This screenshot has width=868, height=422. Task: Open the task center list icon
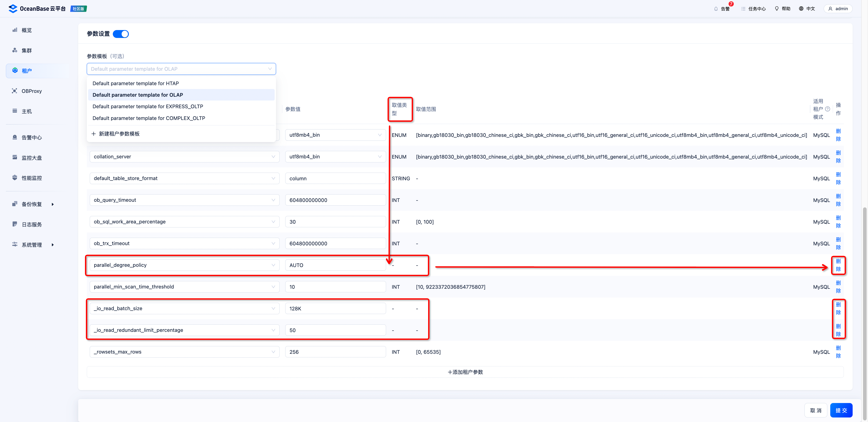click(743, 9)
